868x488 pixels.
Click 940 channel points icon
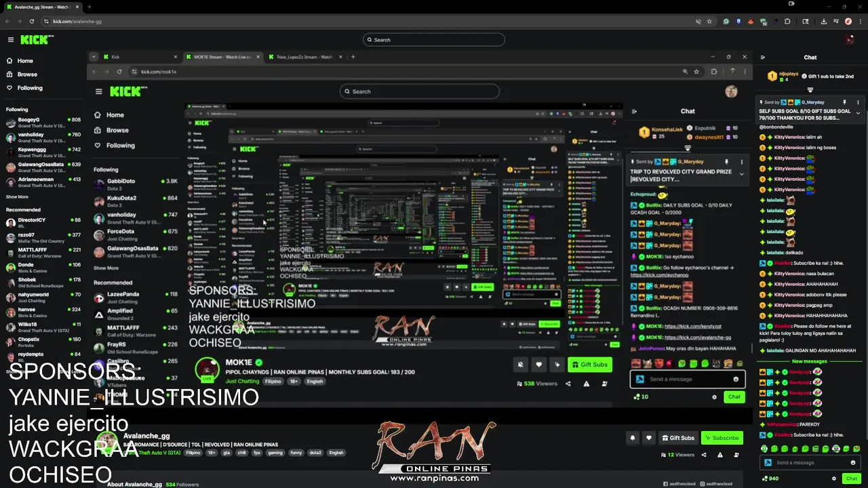[x=765, y=479]
